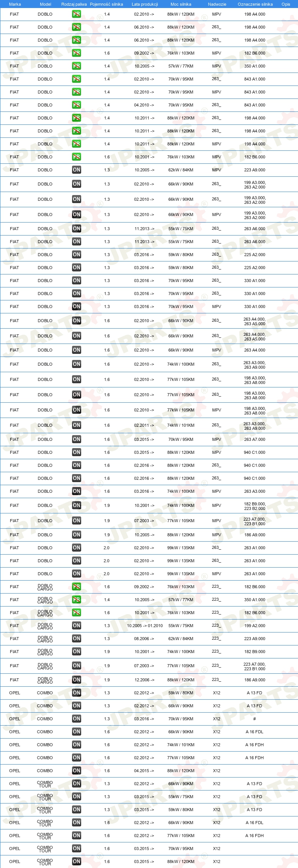Select the '74kW / 101KM' cell in Opel Combo row

[181, 745]
